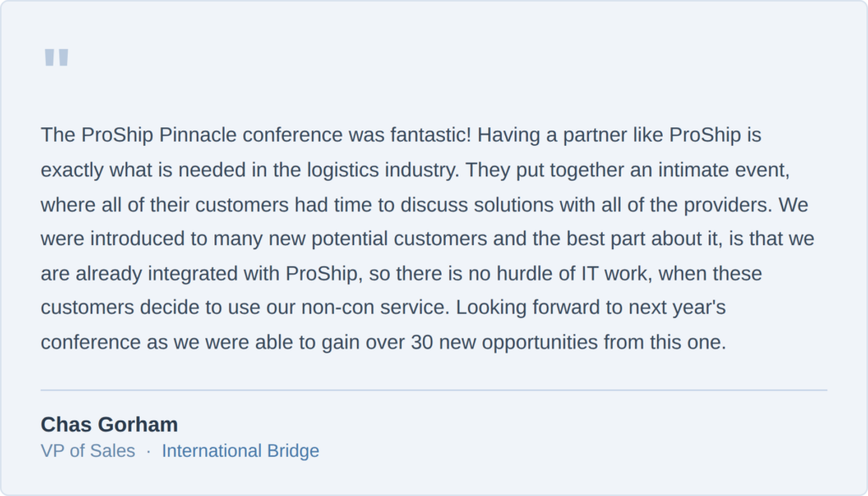Click the quotation mark icon
This screenshot has height=496, width=868.
tap(56, 59)
